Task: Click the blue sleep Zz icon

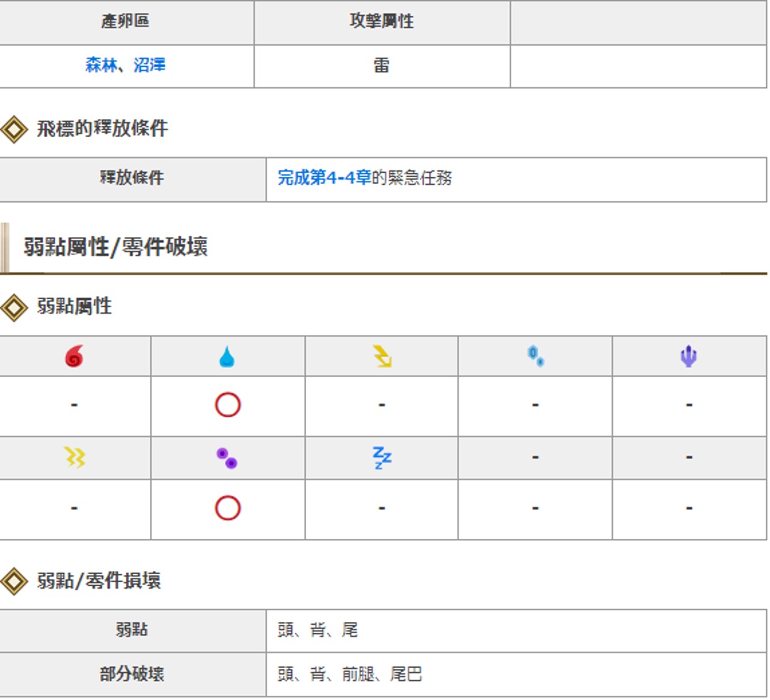Action: [381, 458]
